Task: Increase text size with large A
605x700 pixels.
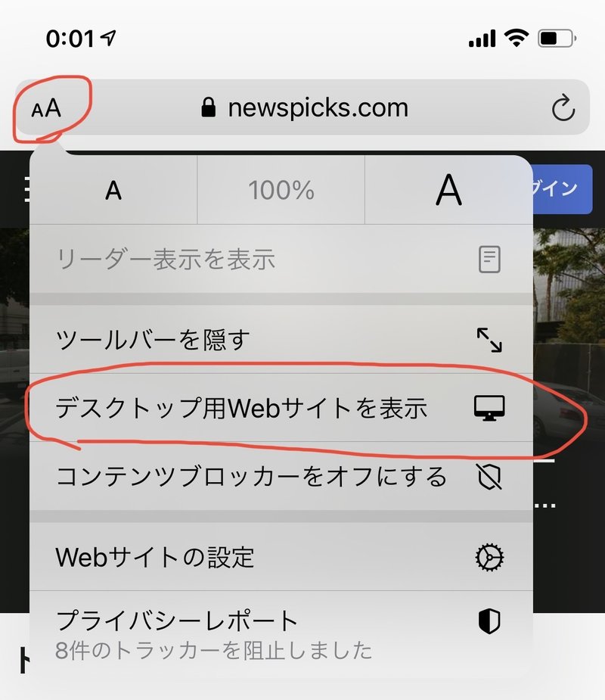Action: [448, 191]
